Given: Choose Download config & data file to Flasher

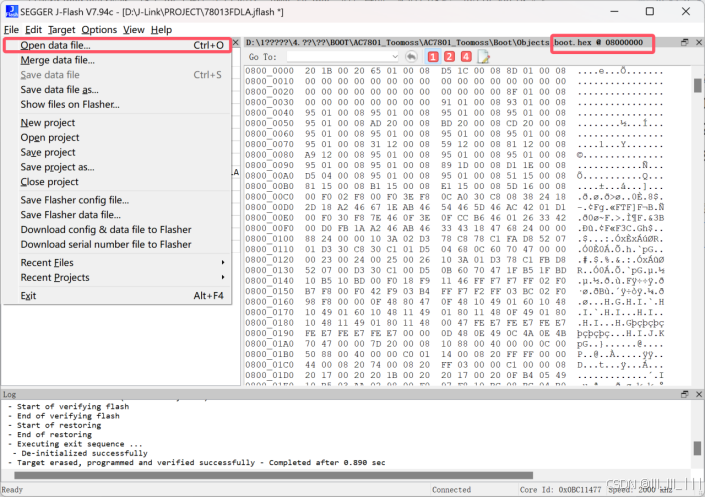Looking at the screenshot, I should [x=118, y=229].
